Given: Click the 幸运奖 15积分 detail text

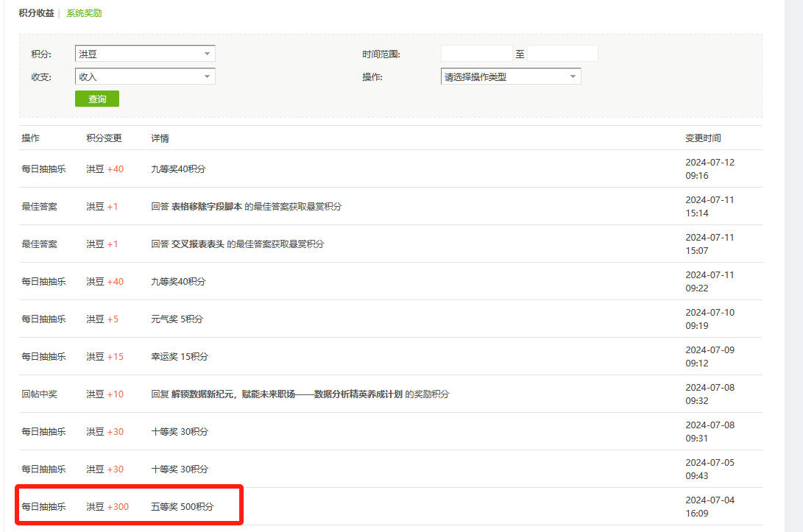Looking at the screenshot, I should pyautogui.click(x=180, y=357).
